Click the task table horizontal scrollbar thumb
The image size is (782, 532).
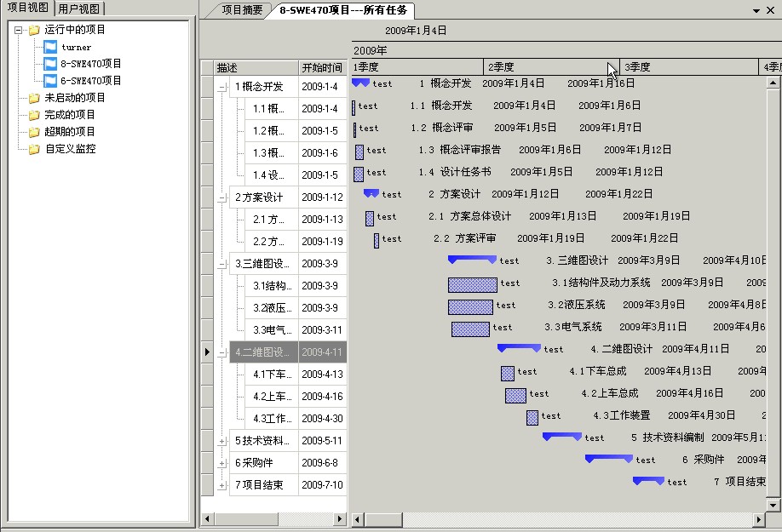246,519
